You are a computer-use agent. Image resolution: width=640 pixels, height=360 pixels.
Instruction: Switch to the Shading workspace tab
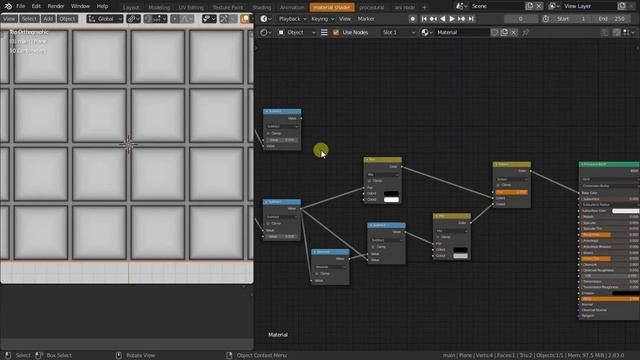click(x=262, y=7)
